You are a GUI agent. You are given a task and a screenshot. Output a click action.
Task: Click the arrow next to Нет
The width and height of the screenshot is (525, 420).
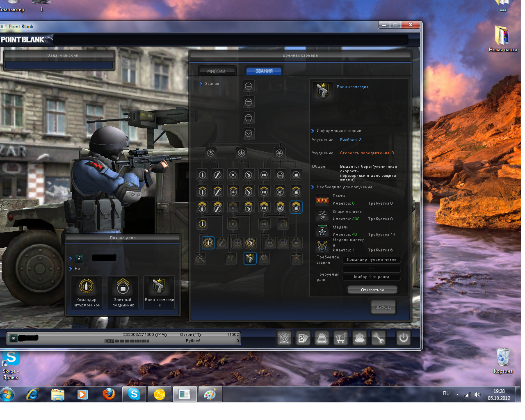[x=71, y=269]
